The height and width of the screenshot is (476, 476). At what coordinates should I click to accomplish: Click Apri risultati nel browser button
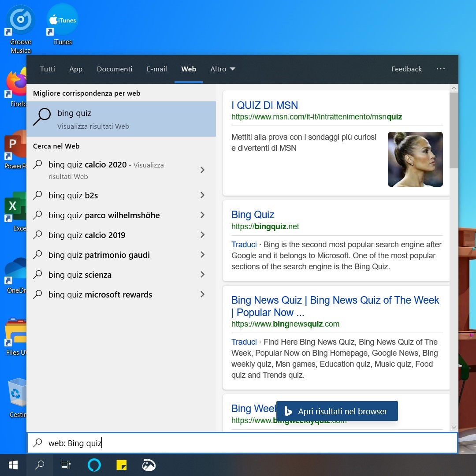[x=337, y=411]
